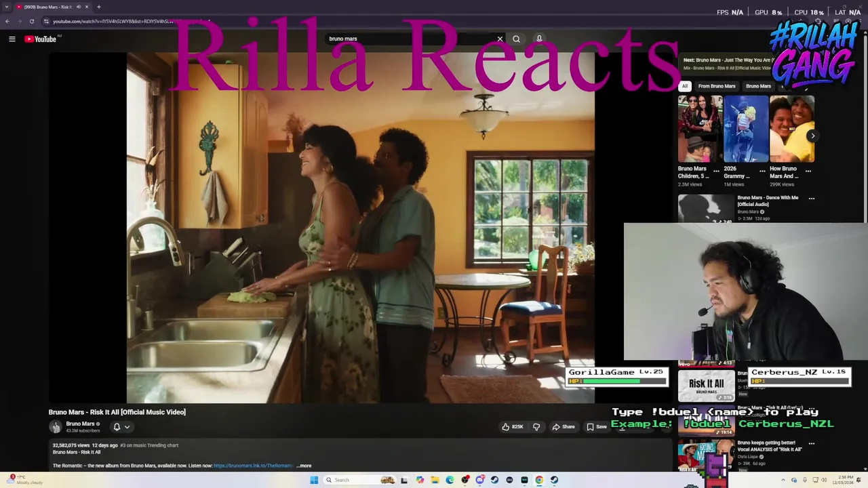
Task: Toggle the subscription notification bell
Action: click(117, 426)
